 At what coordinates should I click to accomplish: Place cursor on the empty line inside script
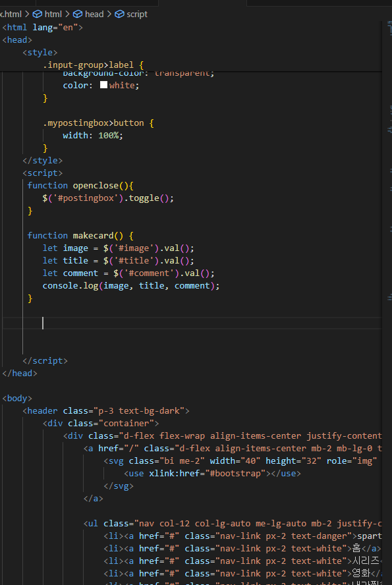(x=192, y=323)
